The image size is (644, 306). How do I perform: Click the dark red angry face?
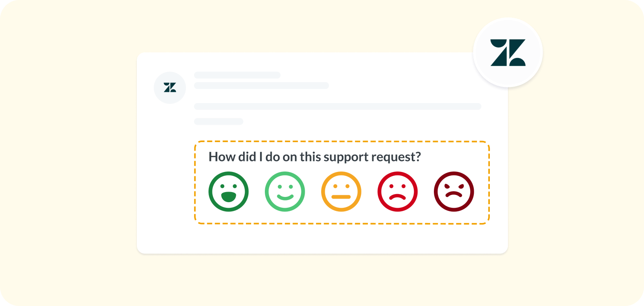coord(454,192)
